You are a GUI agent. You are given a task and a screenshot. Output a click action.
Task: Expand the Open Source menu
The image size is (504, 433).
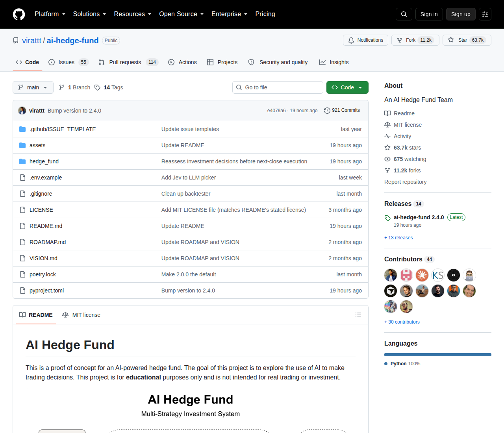182,14
